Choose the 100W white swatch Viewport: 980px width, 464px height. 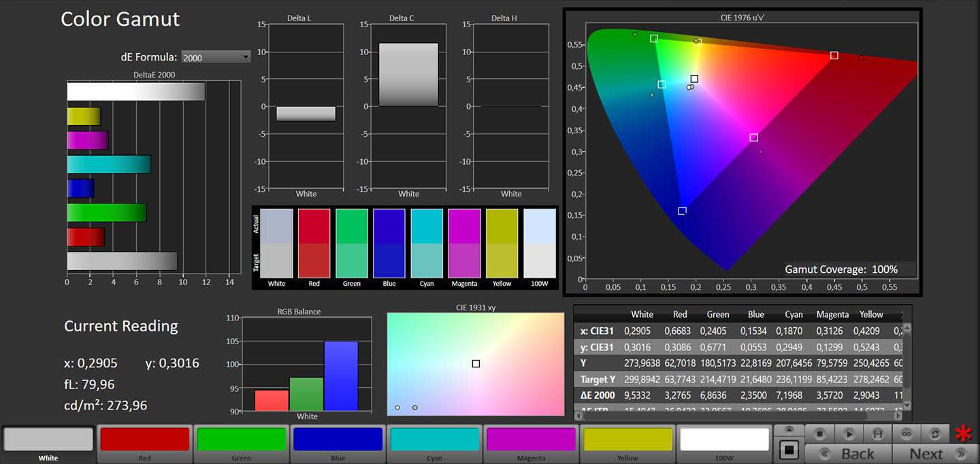tap(723, 440)
